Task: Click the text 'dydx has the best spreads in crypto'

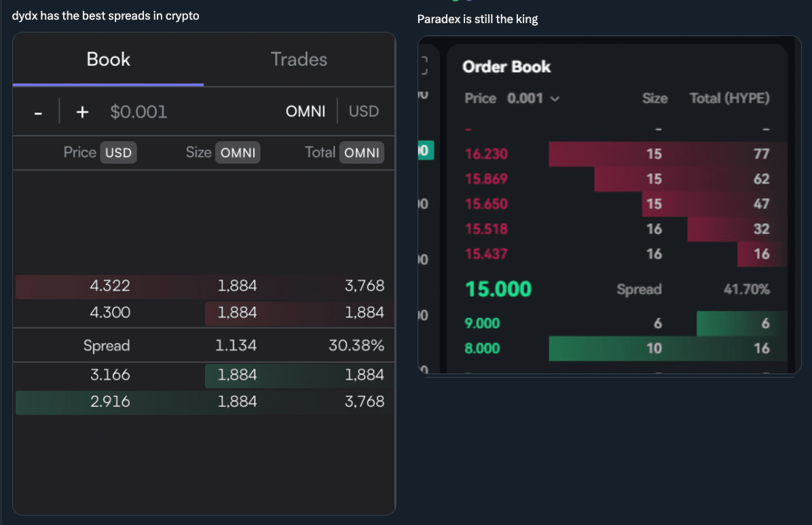Action: [x=105, y=16]
